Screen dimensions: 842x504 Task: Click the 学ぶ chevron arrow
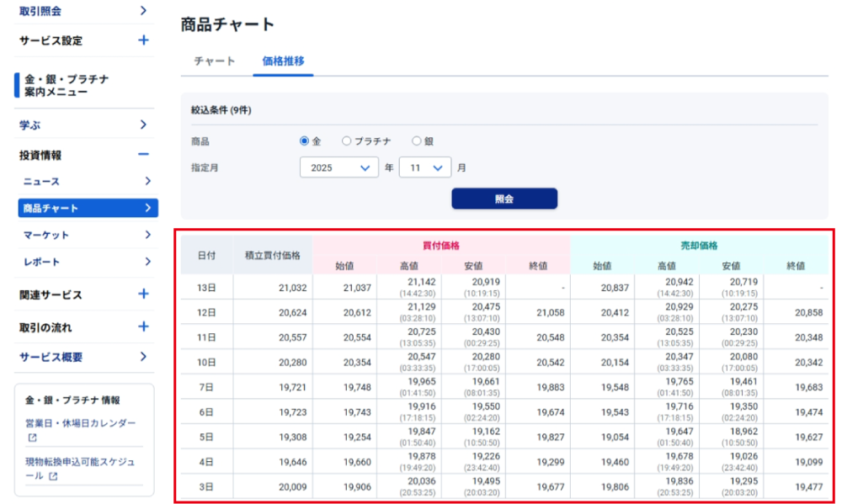tap(143, 125)
